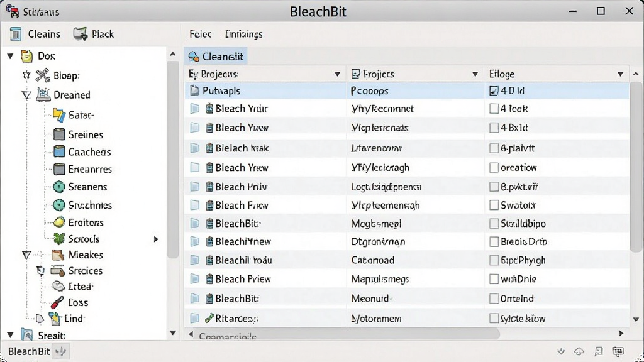The image size is (644, 362).
Task: Click the Loss red tool icon
Action: coord(57,302)
